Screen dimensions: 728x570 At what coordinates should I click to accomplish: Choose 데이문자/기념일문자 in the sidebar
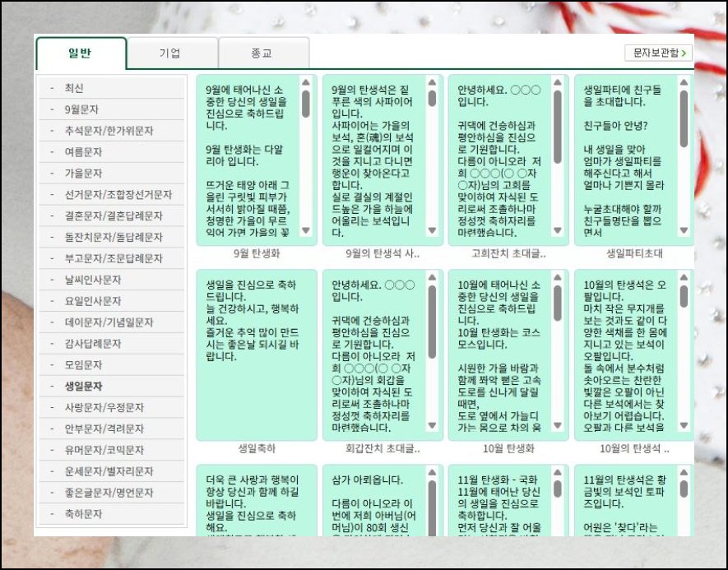click(x=111, y=322)
